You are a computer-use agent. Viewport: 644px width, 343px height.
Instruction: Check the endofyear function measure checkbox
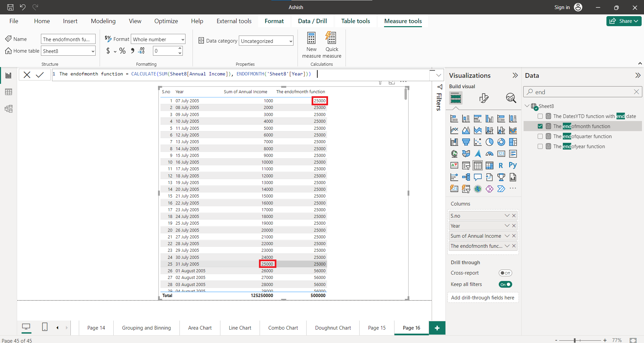(540, 146)
